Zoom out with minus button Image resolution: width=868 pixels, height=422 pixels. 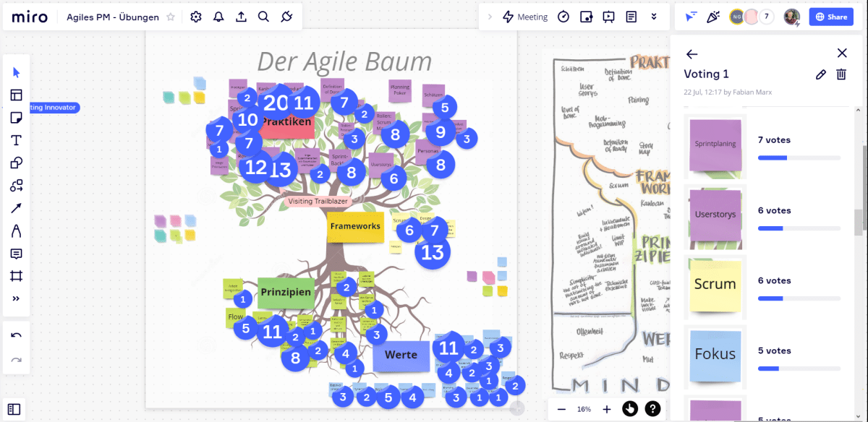(x=561, y=409)
